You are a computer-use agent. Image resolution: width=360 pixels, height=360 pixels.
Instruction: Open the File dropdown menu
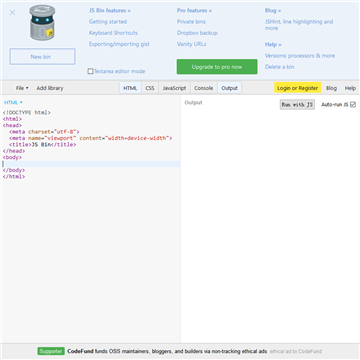22,88
